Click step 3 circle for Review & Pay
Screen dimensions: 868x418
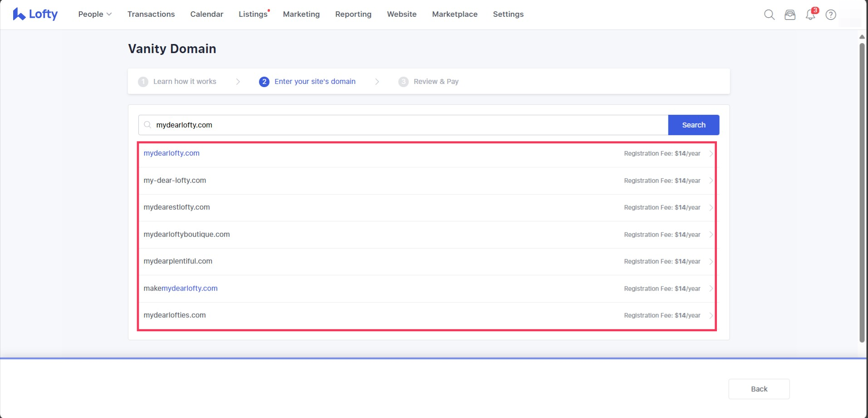(403, 82)
